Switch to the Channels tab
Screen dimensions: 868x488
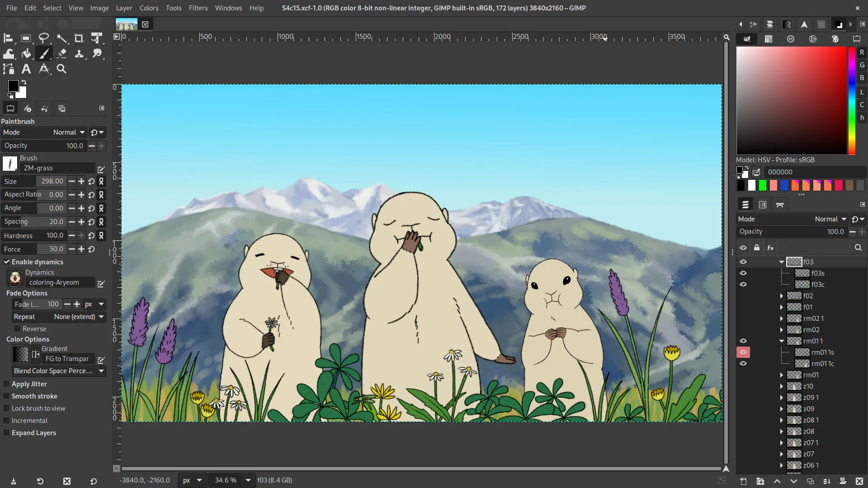click(x=763, y=205)
